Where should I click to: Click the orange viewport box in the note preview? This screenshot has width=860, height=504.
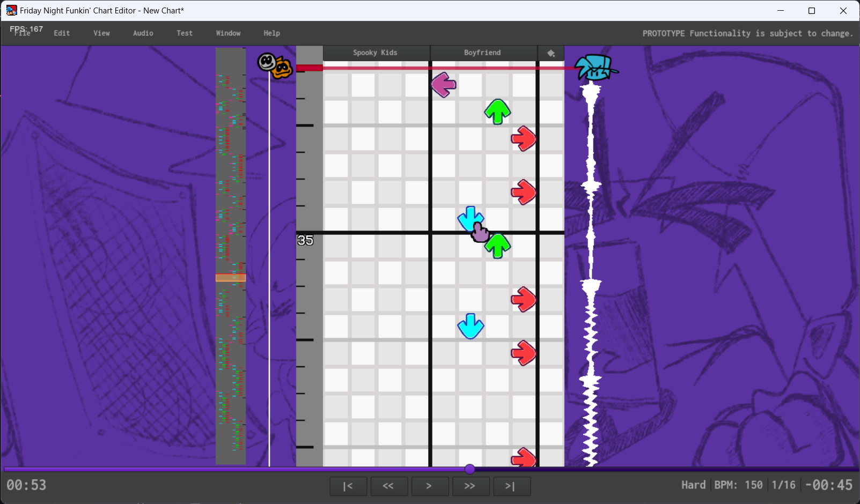tap(231, 278)
